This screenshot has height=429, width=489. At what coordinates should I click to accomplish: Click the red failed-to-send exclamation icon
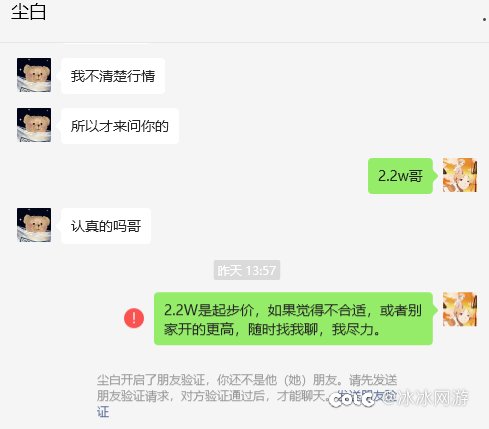point(134,318)
